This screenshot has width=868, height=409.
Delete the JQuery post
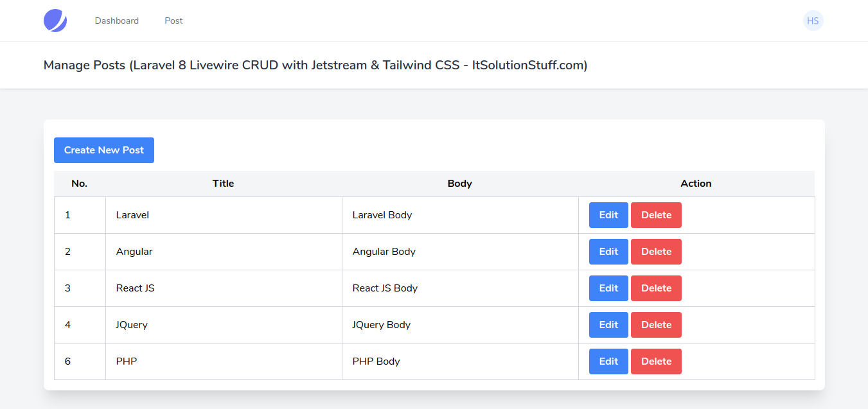pyautogui.click(x=655, y=324)
